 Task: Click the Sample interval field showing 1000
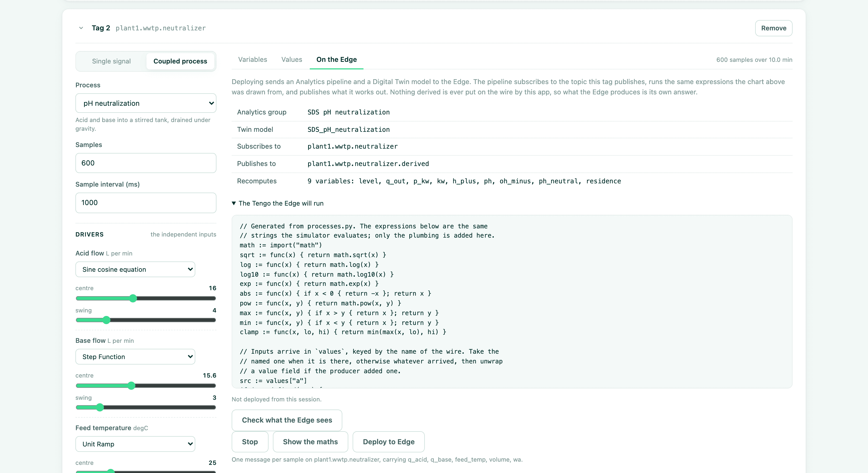click(146, 203)
